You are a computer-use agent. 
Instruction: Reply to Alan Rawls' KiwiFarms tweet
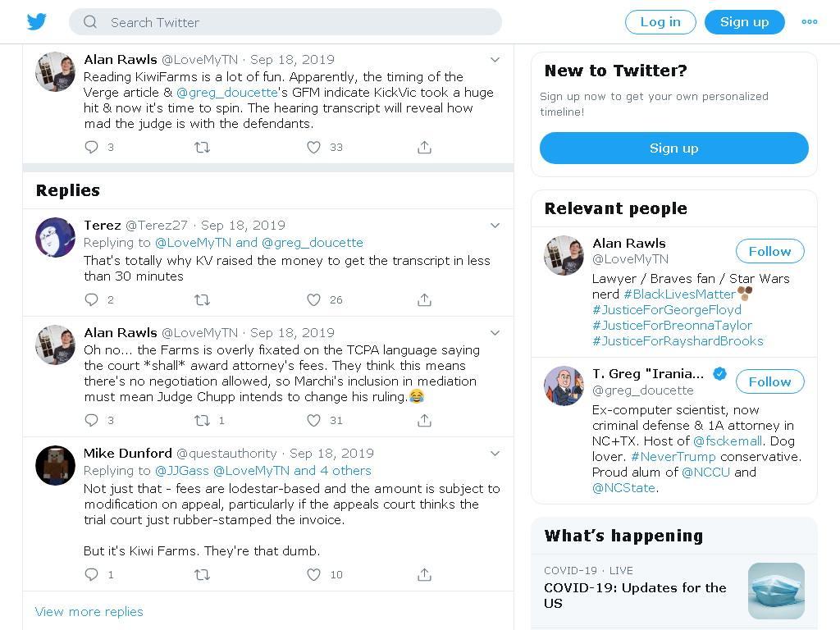click(x=92, y=147)
